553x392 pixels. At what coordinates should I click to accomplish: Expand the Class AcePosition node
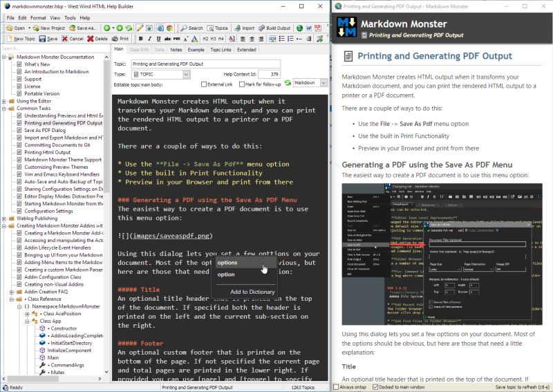(27, 314)
